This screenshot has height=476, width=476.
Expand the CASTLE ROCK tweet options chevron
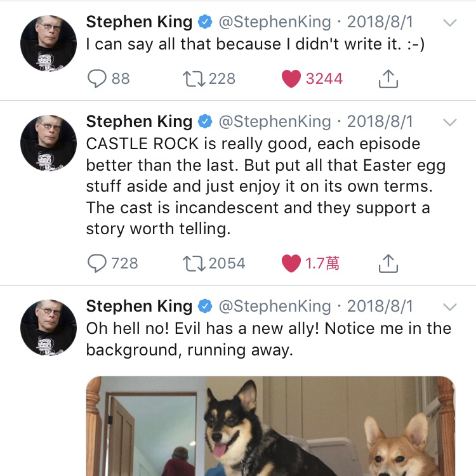pos(449,122)
